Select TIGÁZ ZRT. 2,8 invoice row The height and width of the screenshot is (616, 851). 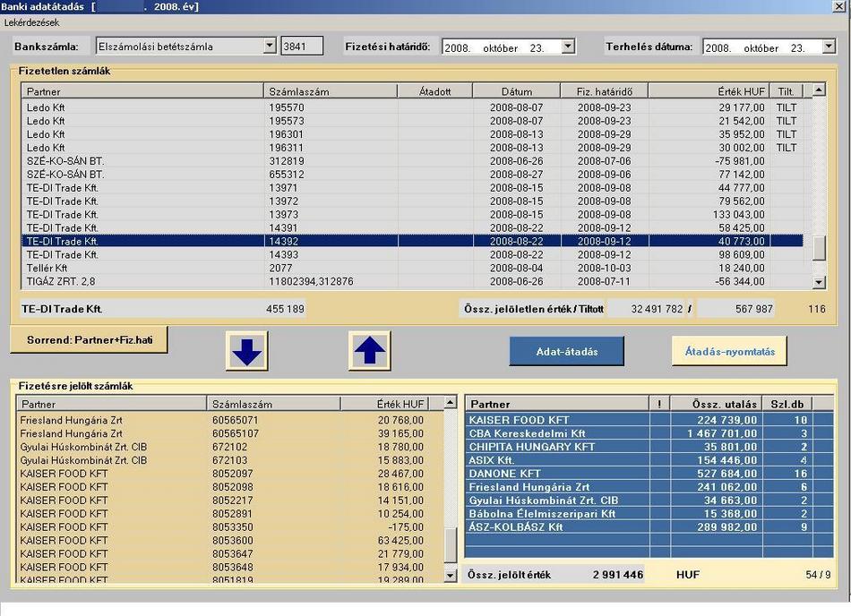coord(412,281)
